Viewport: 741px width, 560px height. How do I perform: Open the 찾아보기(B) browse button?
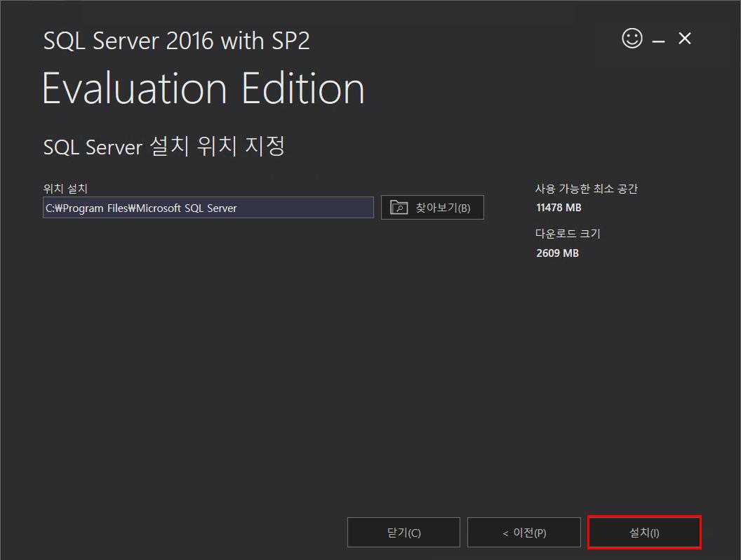tap(432, 208)
